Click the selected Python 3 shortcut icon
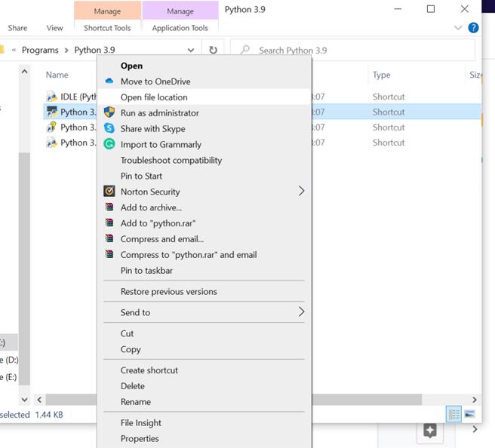Screen dimensions: 495x448 [x=51, y=112]
